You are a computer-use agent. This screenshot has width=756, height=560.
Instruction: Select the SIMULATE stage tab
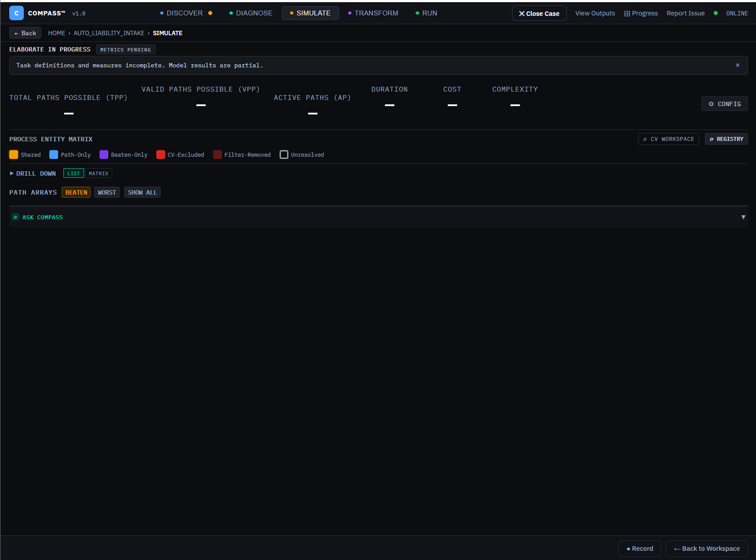point(310,13)
